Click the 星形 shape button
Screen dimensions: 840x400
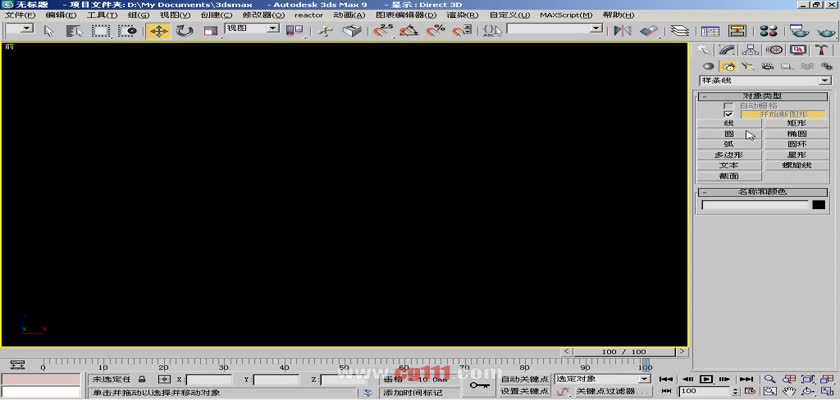797,155
